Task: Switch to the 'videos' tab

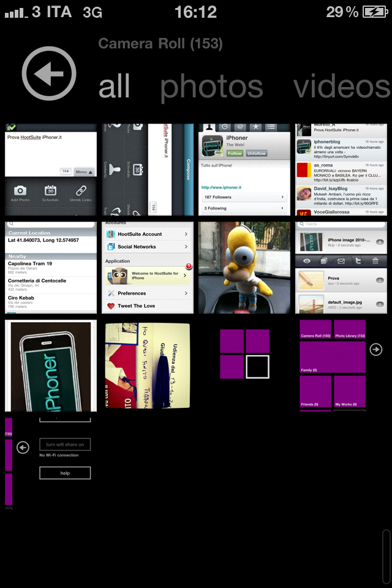Action: point(342,86)
